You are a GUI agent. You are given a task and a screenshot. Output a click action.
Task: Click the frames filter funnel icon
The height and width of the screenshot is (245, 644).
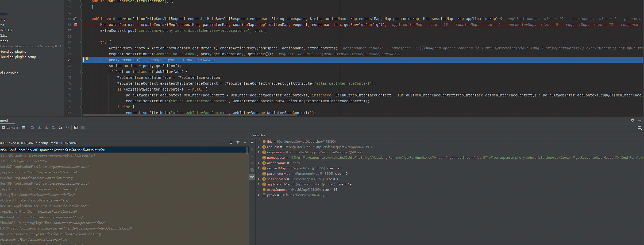[238, 143]
